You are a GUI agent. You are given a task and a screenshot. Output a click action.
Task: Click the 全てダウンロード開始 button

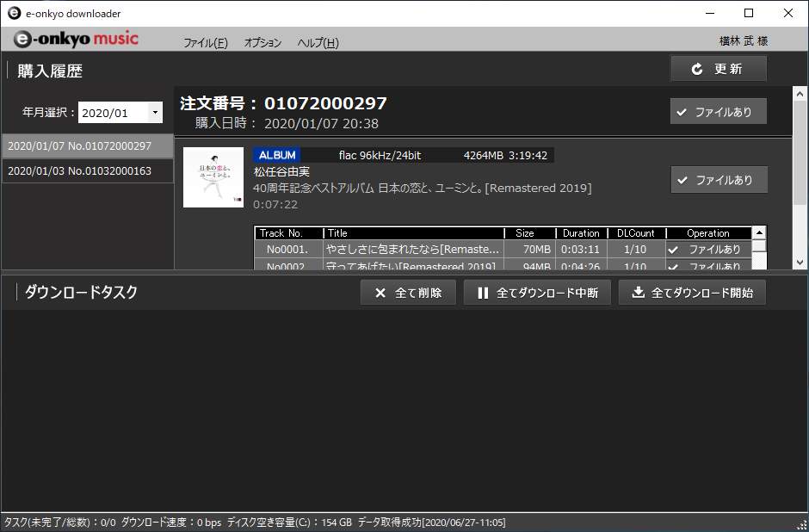point(692,293)
